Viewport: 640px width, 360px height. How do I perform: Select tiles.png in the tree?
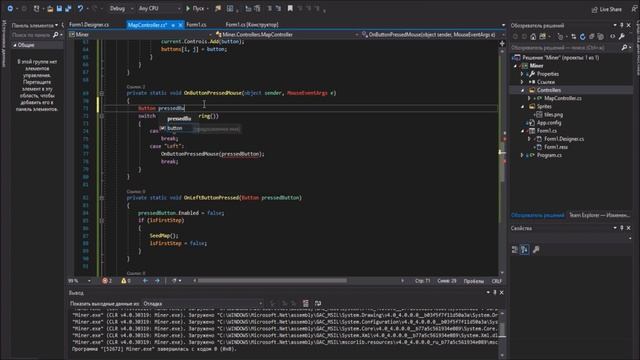pos(553,115)
